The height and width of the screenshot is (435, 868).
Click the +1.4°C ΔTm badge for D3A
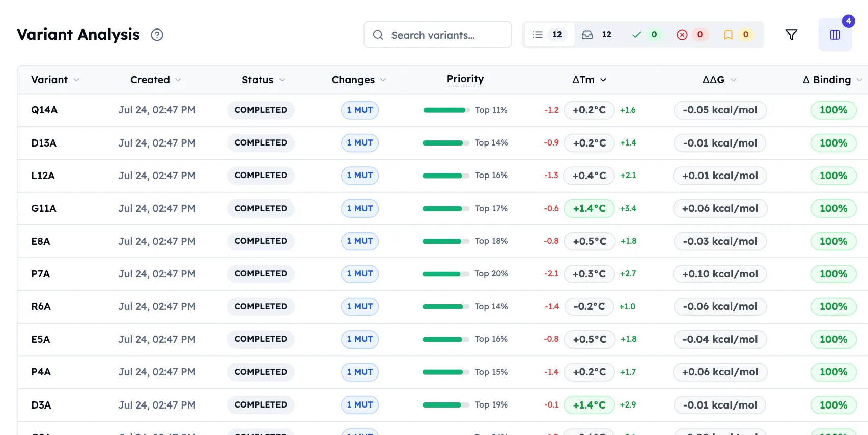tap(589, 405)
